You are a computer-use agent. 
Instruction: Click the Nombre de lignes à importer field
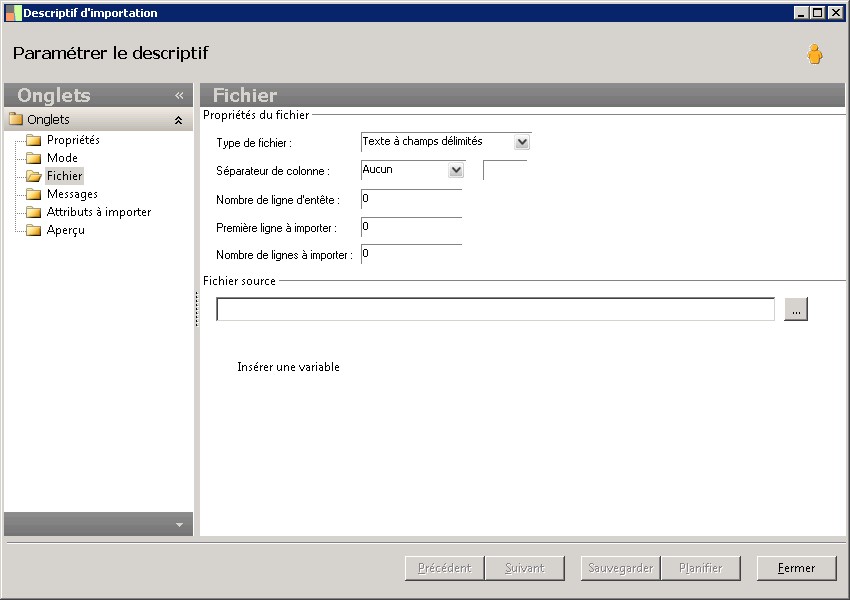point(411,254)
